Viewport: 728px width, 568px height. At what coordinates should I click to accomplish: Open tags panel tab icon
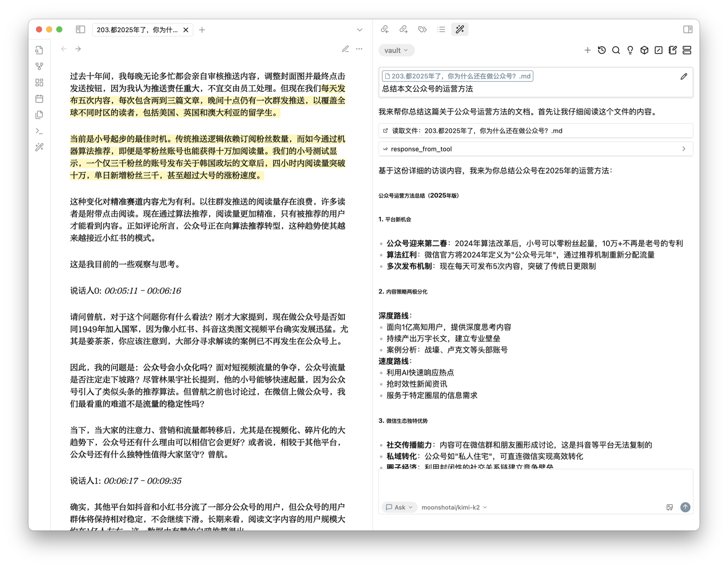point(422,30)
